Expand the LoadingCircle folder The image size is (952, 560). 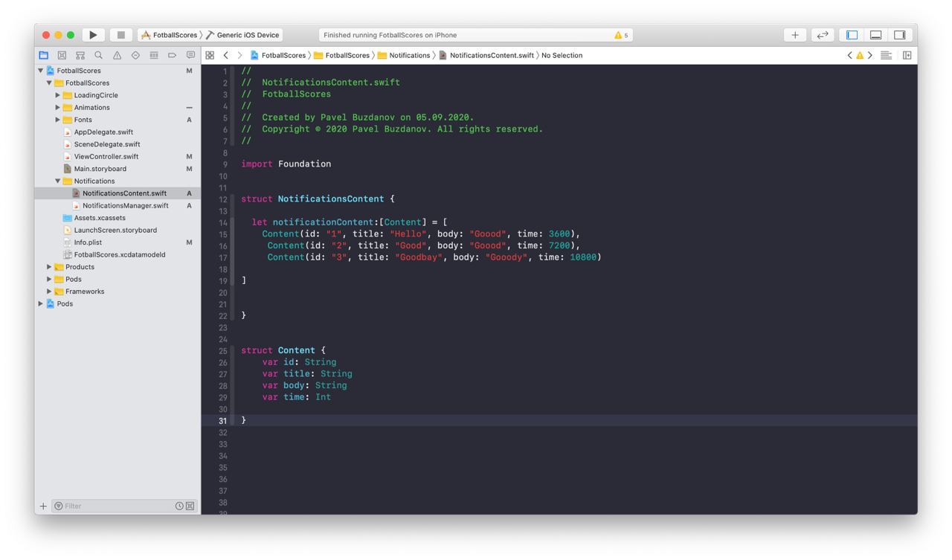(x=58, y=95)
